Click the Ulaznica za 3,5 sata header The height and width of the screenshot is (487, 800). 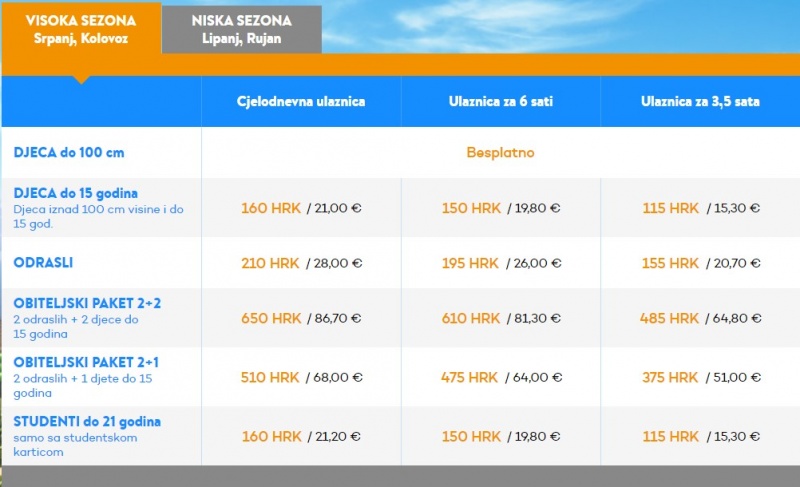[x=699, y=101]
